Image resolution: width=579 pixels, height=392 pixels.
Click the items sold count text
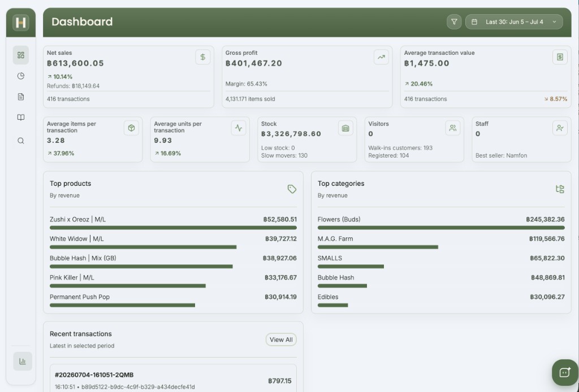(x=250, y=99)
